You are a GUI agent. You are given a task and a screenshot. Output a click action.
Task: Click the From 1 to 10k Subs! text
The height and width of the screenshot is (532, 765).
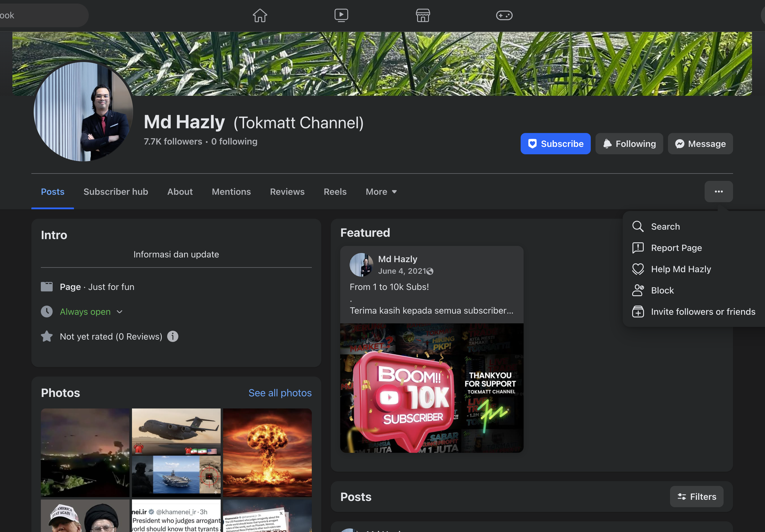tap(389, 287)
